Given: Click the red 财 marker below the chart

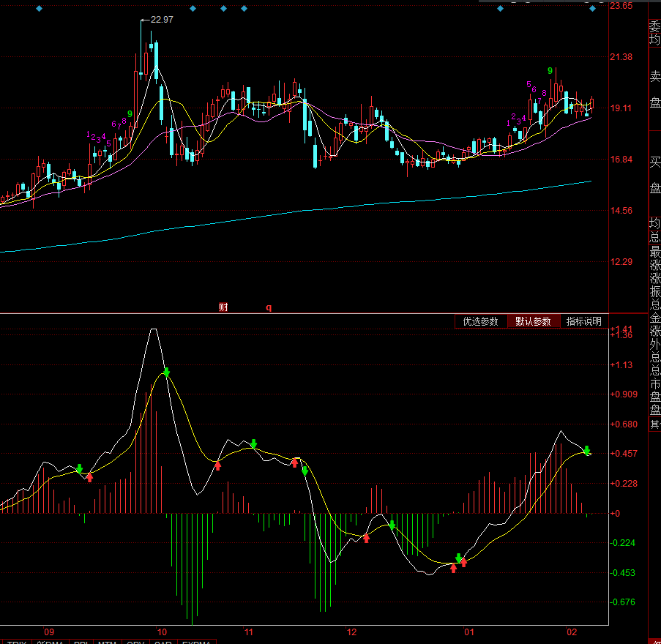Looking at the screenshot, I should pos(223,307).
